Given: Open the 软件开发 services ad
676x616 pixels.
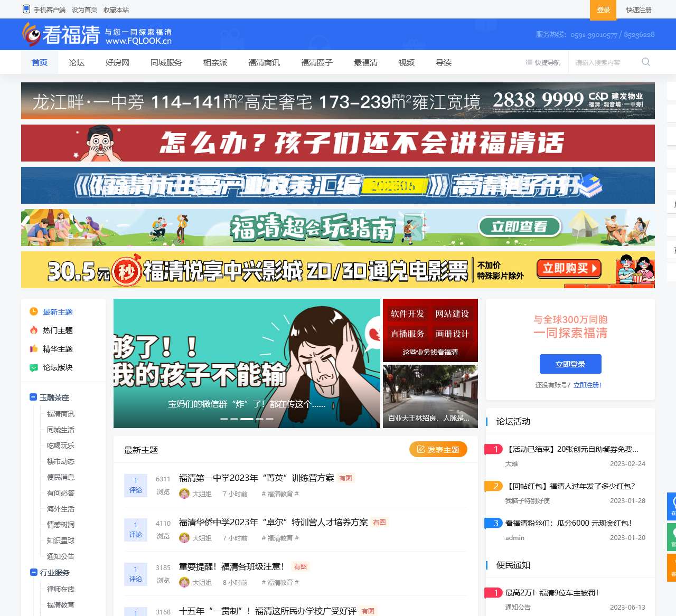Looking at the screenshot, I should (x=430, y=330).
